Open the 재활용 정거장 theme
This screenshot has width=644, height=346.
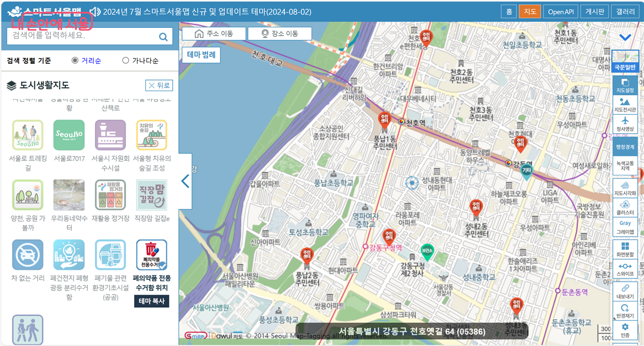pyautogui.click(x=111, y=195)
